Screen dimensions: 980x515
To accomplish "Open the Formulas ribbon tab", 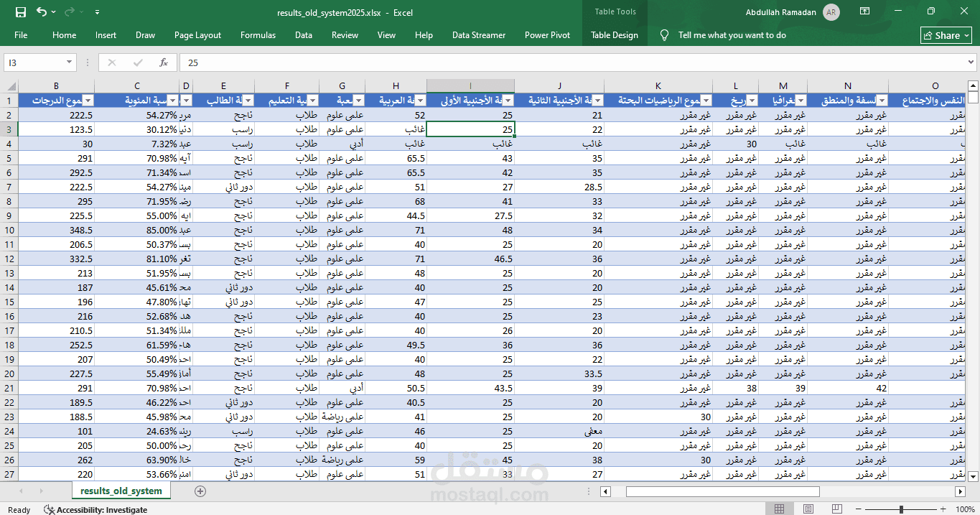I will click(x=258, y=35).
